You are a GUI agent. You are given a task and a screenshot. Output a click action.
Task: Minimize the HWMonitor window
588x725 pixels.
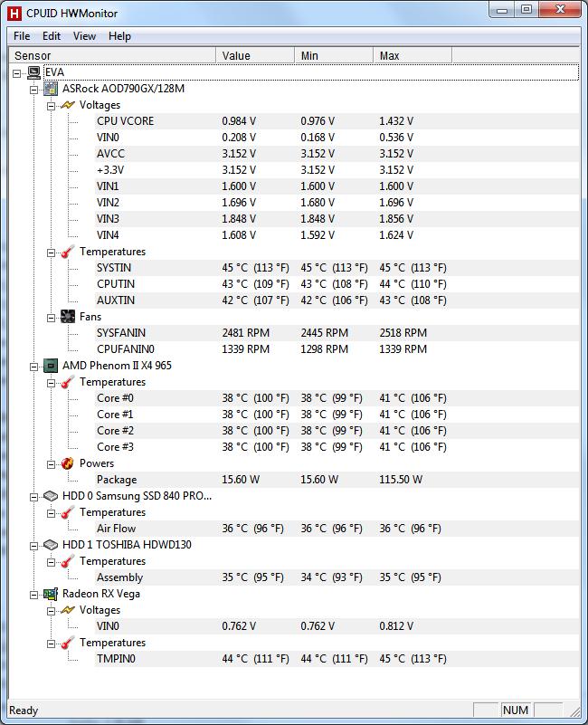coord(502,9)
